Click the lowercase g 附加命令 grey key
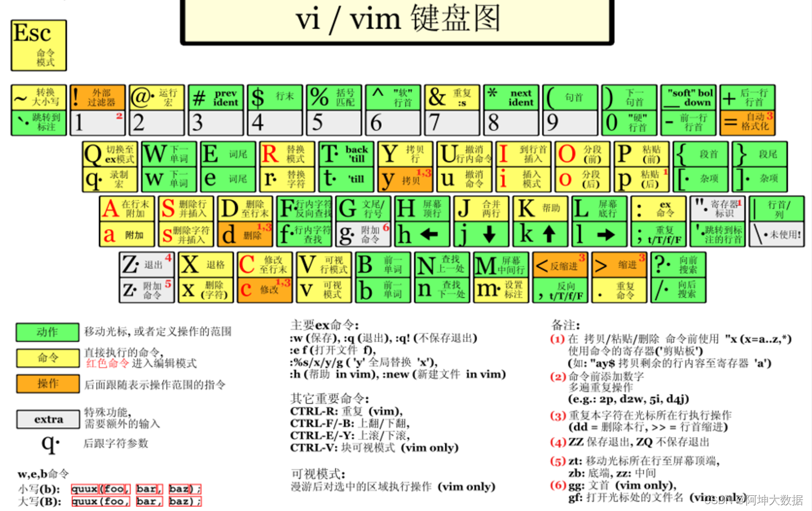Screen dimensions: 812x511 point(363,234)
